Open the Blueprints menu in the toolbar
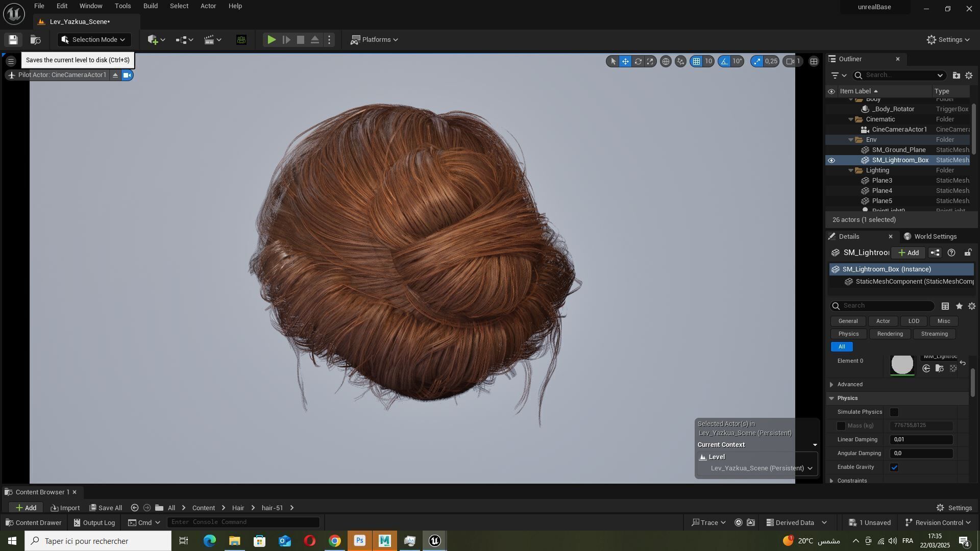Screen dimensions: 980x551 (184, 40)
